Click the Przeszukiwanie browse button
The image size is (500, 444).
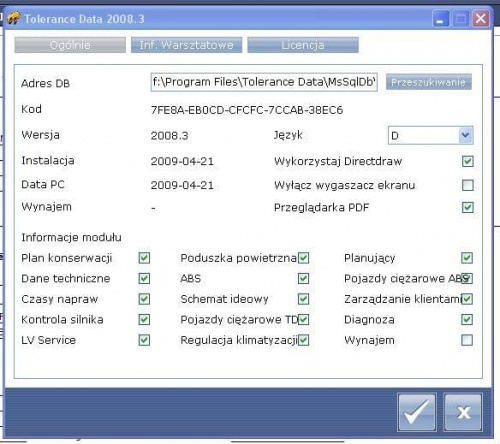point(429,82)
